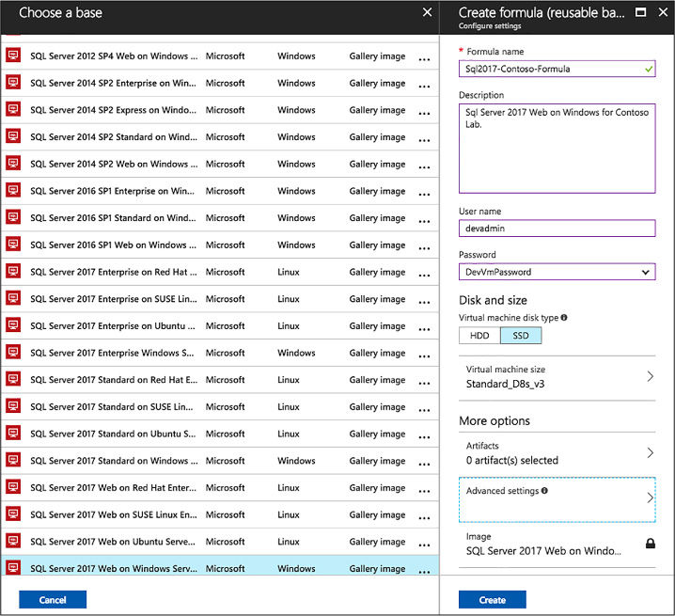Click the Cancel button
Viewport: 675px width, 616px height.
pos(53,600)
